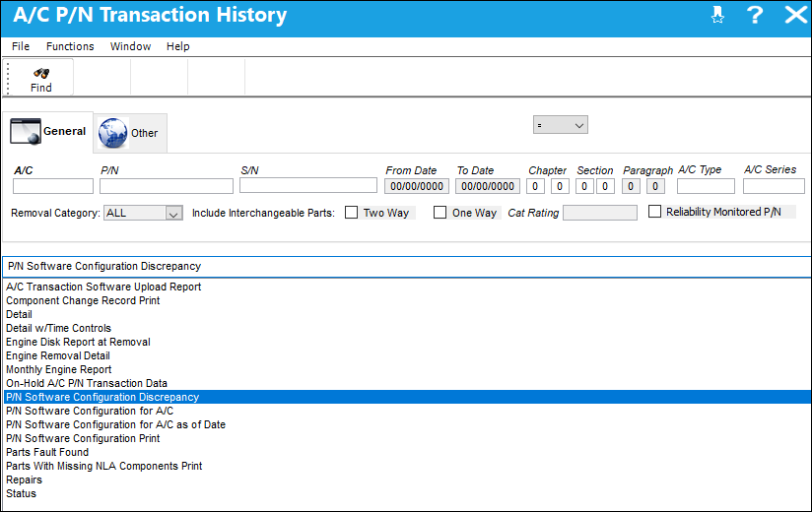Image resolution: width=812 pixels, height=512 pixels.
Task: Select P/N Software Configuration Print
Action: [83, 438]
